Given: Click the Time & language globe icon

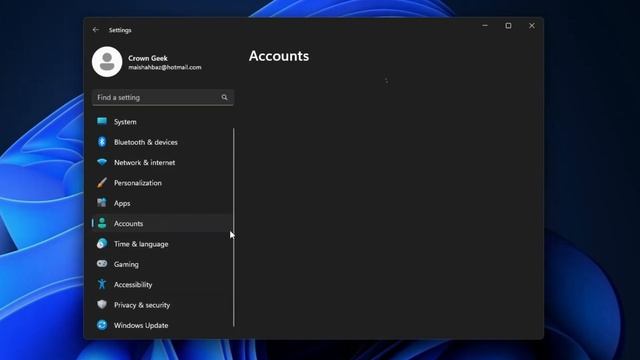Looking at the screenshot, I should (102, 244).
